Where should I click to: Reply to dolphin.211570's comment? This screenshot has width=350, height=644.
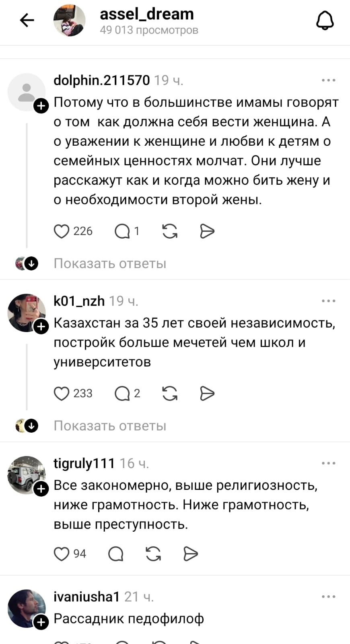click(x=122, y=231)
